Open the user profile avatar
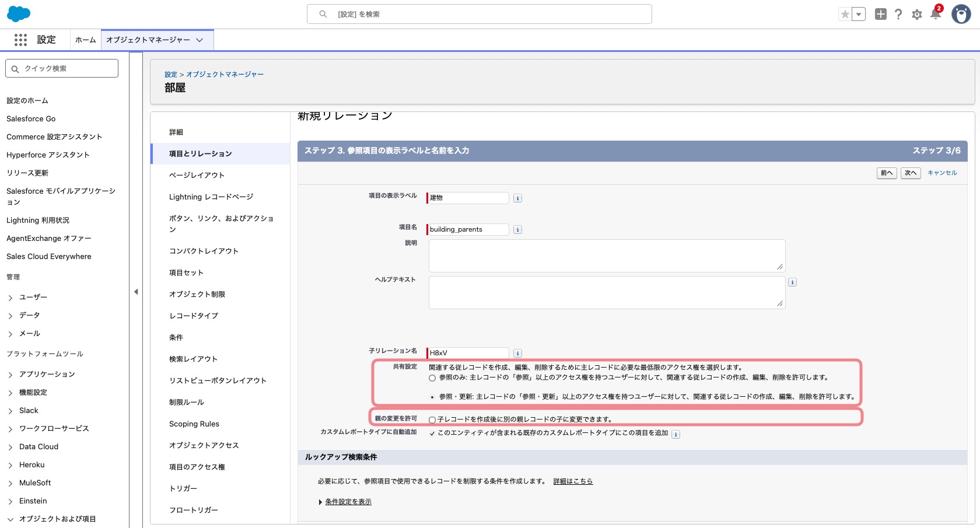Screen dimensions: 980x528 tap(961, 14)
